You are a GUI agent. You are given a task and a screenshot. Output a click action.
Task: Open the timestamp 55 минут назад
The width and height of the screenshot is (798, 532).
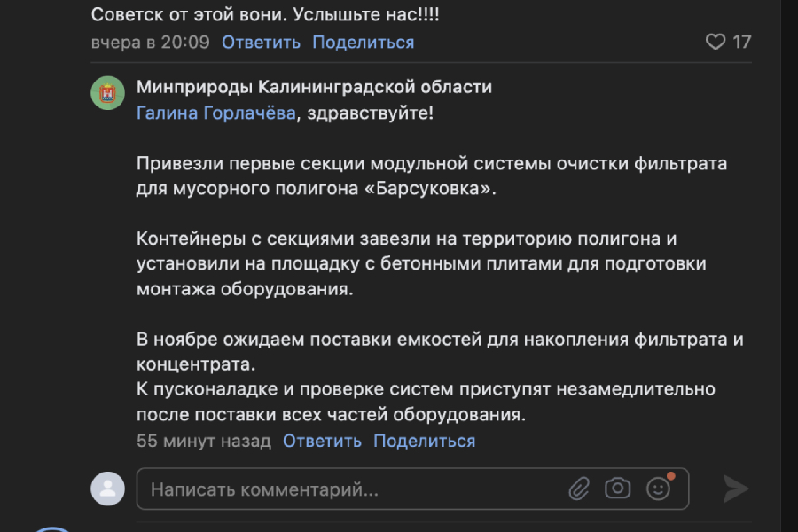(204, 441)
